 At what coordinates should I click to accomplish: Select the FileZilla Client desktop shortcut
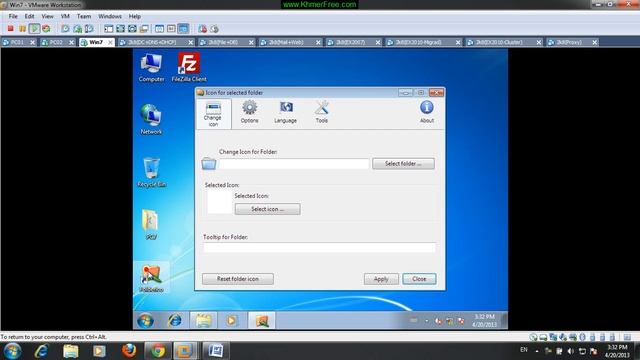189,67
